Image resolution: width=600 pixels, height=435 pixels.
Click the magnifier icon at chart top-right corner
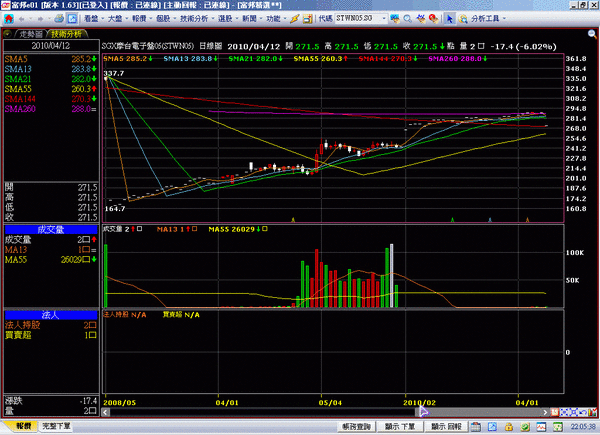tap(592, 34)
